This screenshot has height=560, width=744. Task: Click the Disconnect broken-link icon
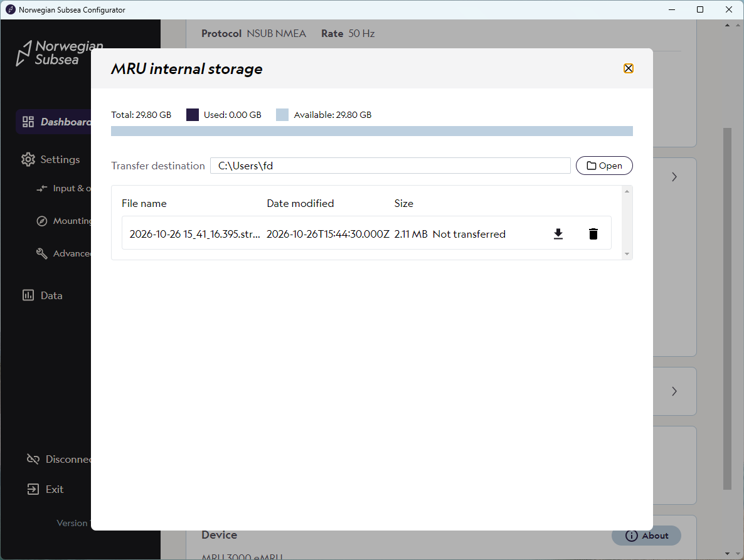33,459
